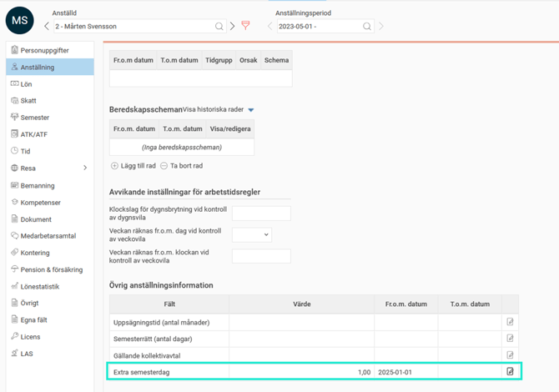Go to next Anställningsperiod with right arrow
Image resolution: width=559 pixels, height=392 pixels.
tap(381, 27)
